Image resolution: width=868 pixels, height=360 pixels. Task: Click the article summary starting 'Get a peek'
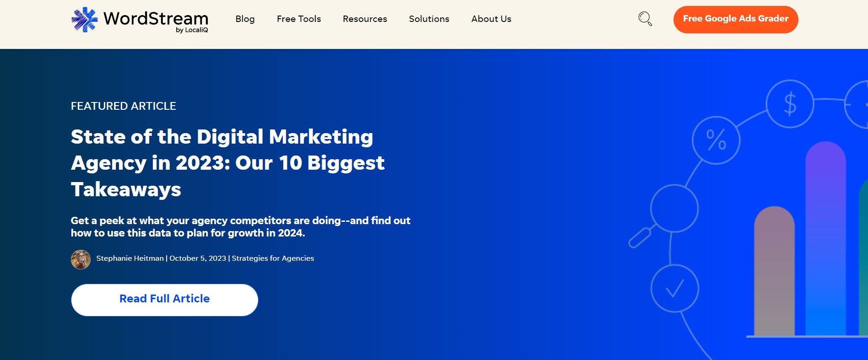click(241, 227)
